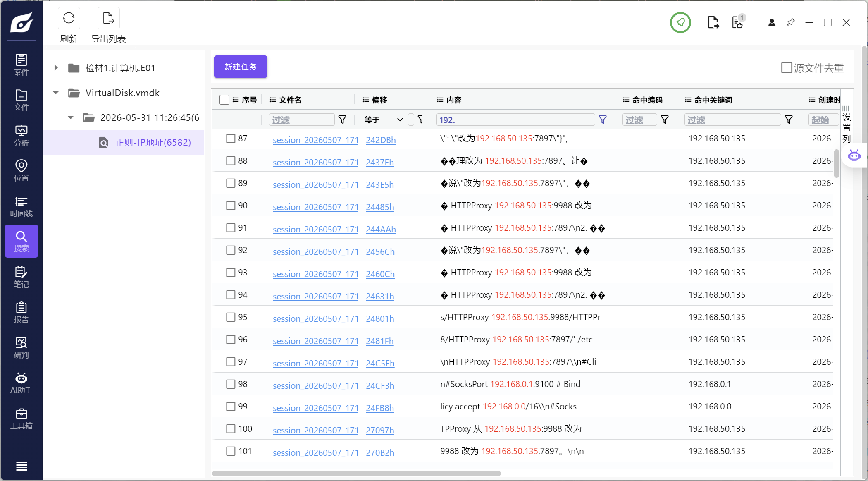Screen dimensions: 868x481
Task: Open the AI助手 sidebar section
Action: pos(21,383)
